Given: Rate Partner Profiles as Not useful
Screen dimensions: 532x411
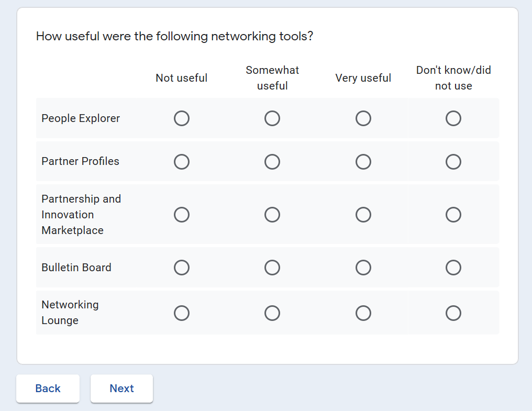Looking at the screenshot, I should coord(182,162).
